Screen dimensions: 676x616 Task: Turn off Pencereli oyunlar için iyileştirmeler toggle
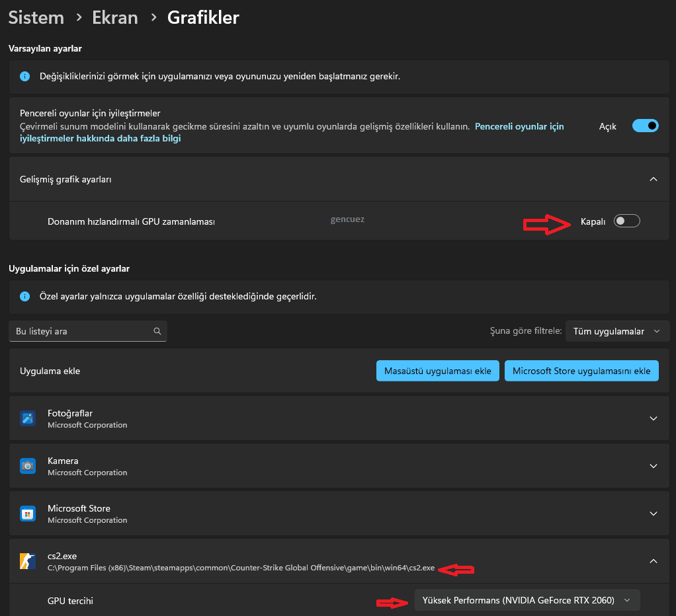click(645, 126)
